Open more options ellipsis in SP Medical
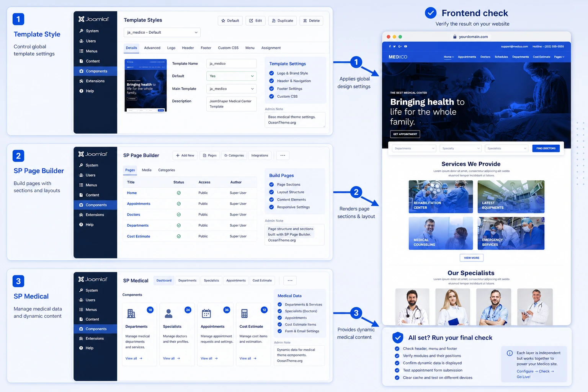The height and width of the screenshot is (392, 588). click(290, 281)
